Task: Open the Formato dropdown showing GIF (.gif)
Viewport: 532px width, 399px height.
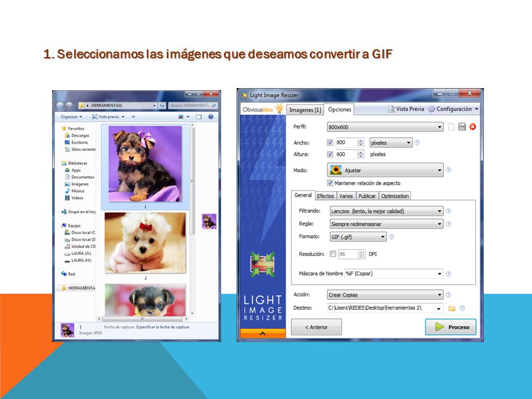Action: 358,237
